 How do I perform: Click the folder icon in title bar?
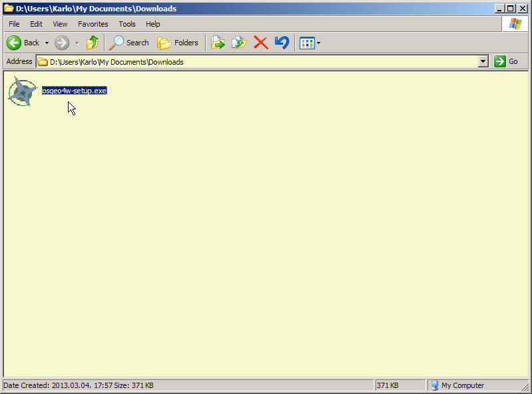tap(9, 9)
